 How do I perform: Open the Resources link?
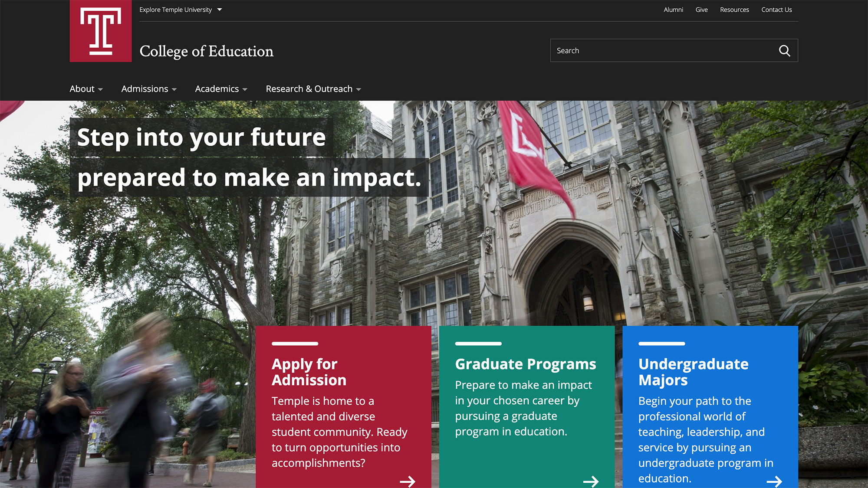pos(734,10)
